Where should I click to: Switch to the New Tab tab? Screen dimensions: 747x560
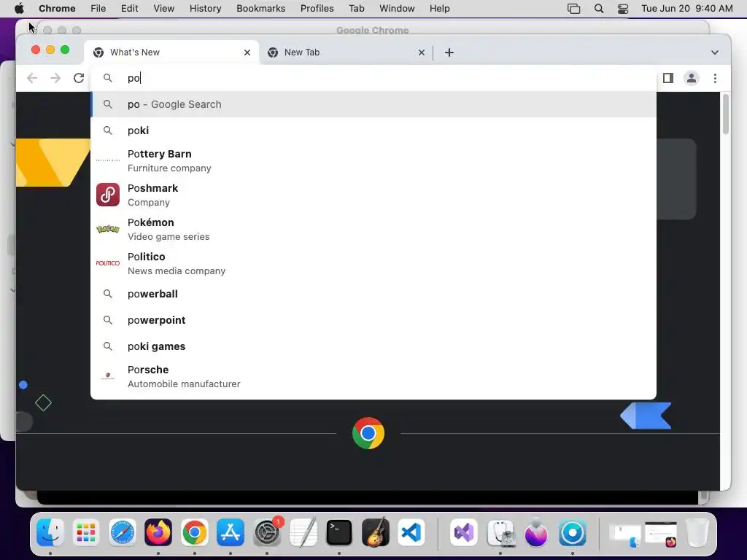(346, 52)
